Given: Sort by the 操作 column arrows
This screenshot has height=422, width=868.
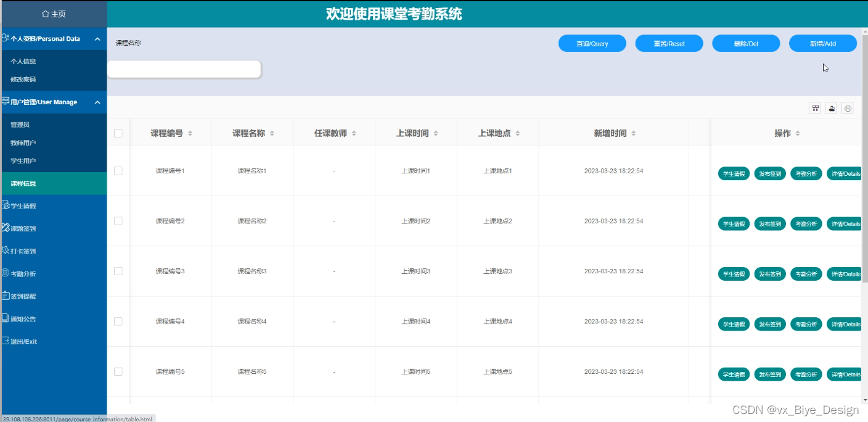Looking at the screenshot, I should click(x=798, y=133).
